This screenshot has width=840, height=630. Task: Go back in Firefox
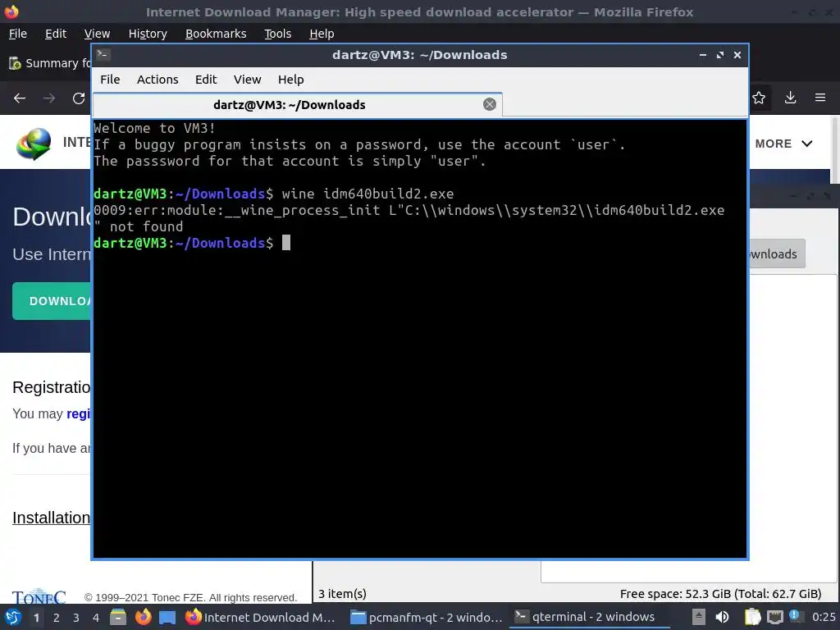pyautogui.click(x=20, y=98)
